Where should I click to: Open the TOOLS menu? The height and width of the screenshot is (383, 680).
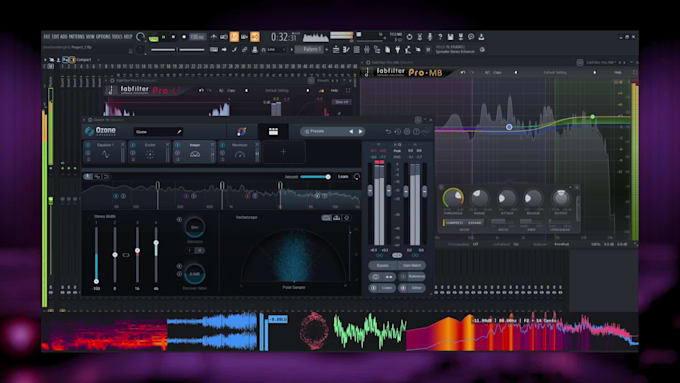click(118, 37)
